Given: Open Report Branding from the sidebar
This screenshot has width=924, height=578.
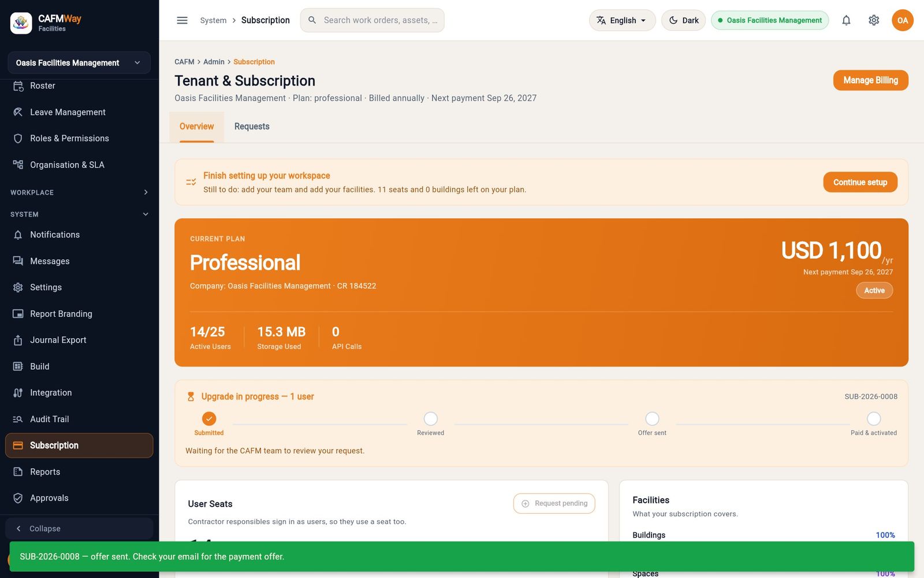Looking at the screenshot, I should coord(79,314).
